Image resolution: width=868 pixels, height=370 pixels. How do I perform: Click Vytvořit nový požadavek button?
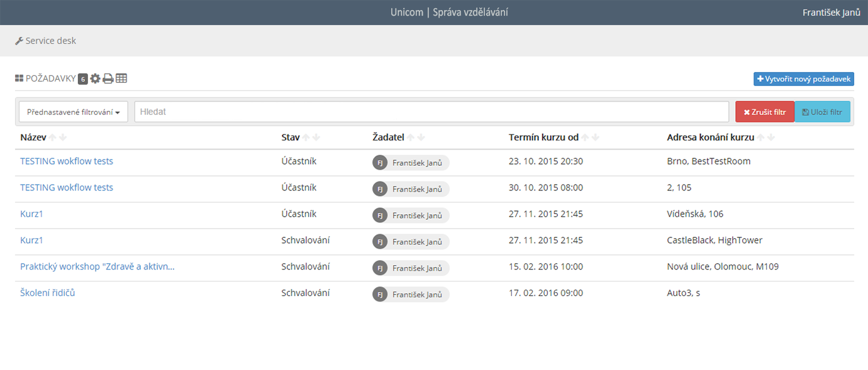[804, 79]
